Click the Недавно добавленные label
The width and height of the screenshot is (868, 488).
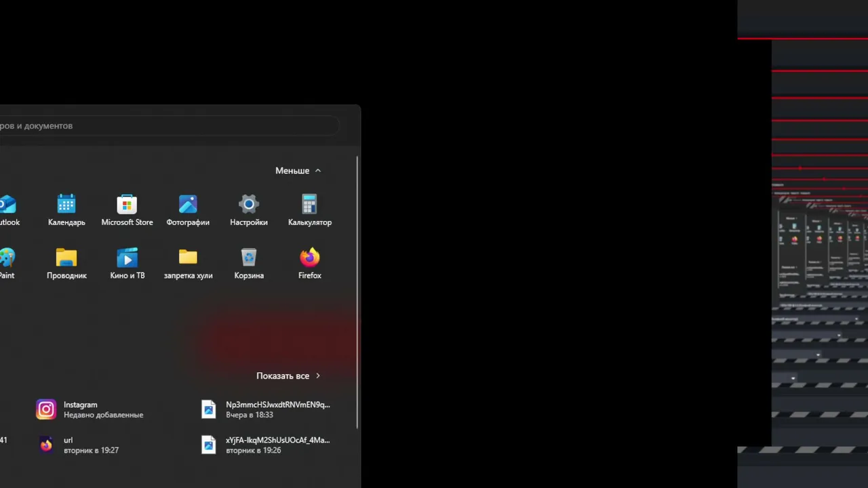point(103,415)
